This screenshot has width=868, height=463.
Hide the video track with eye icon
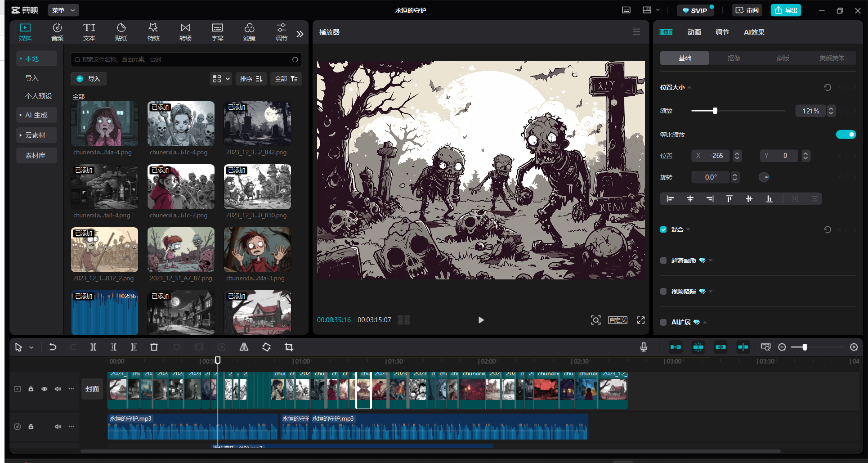pyautogui.click(x=45, y=389)
